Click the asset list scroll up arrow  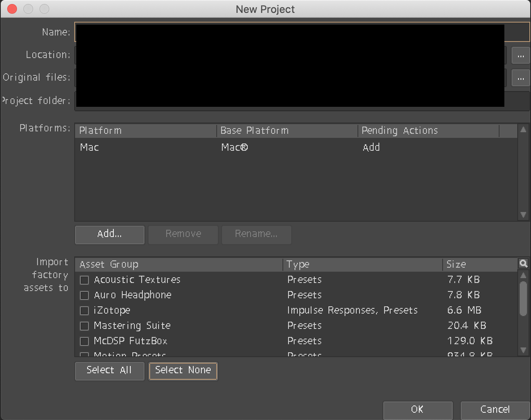point(523,276)
